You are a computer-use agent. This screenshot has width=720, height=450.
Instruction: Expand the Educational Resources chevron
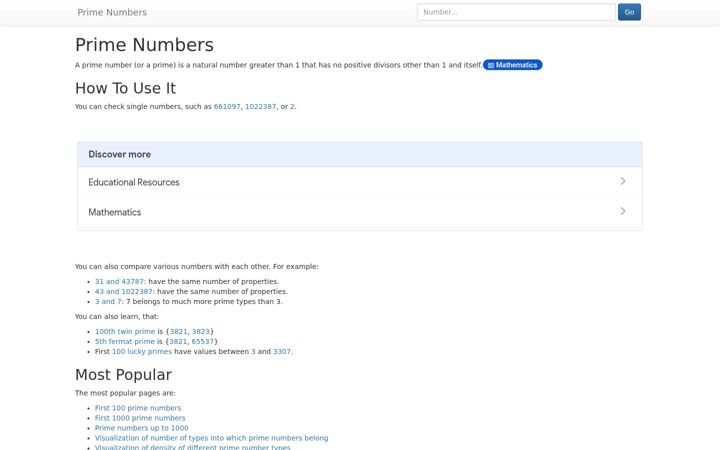point(623,181)
